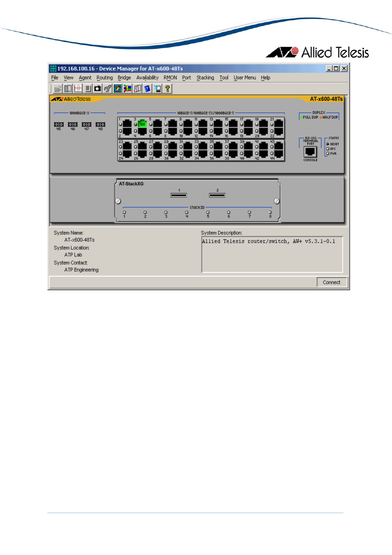The image size is (392, 555).
Task: Click the folded map toolbar icon
Action: pyautogui.click(x=137, y=88)
